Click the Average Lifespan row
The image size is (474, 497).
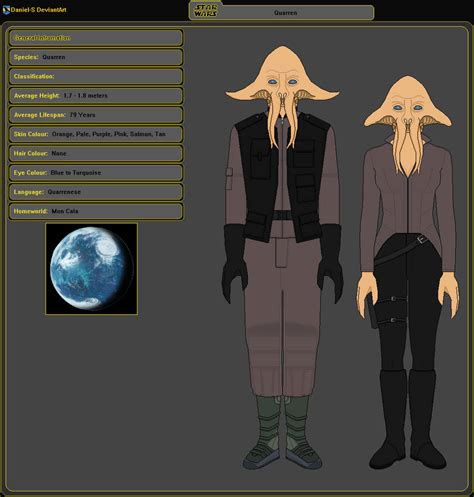(96, 115)
